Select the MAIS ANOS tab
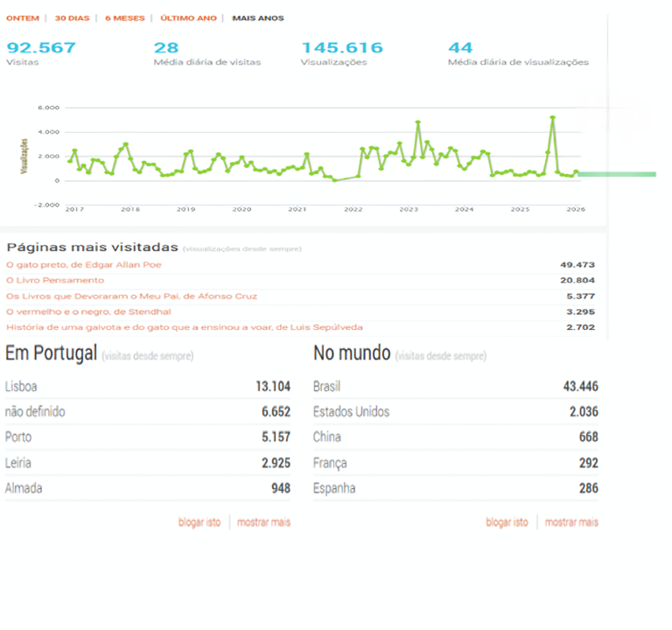The image size is (672, 630). [x=258, y=18]
